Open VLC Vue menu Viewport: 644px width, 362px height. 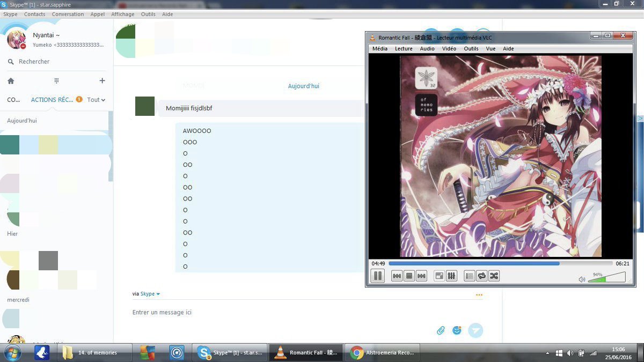[x=491, y=48]
